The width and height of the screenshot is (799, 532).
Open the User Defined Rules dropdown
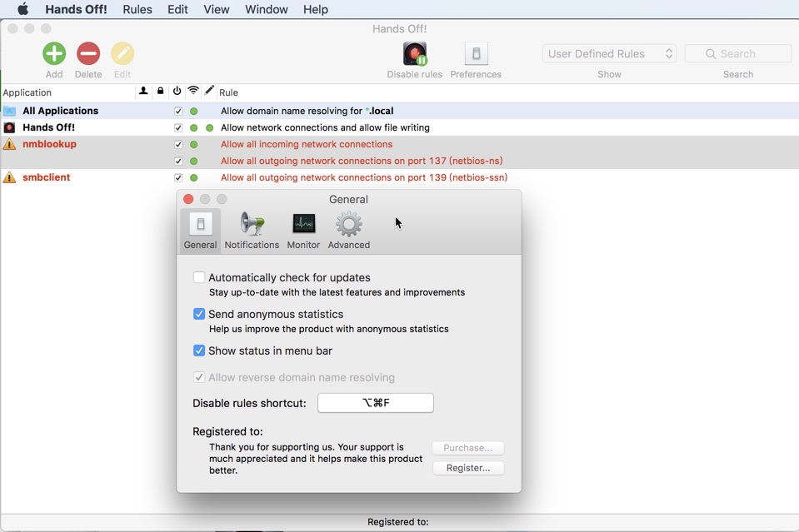(x=609, y=52)
